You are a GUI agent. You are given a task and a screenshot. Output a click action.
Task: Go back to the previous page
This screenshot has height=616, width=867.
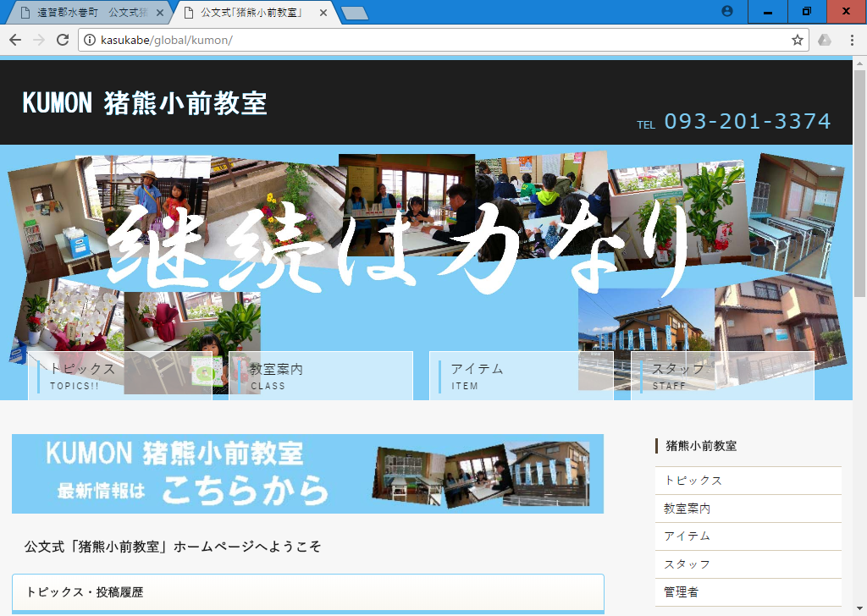(x=15, y=40)
